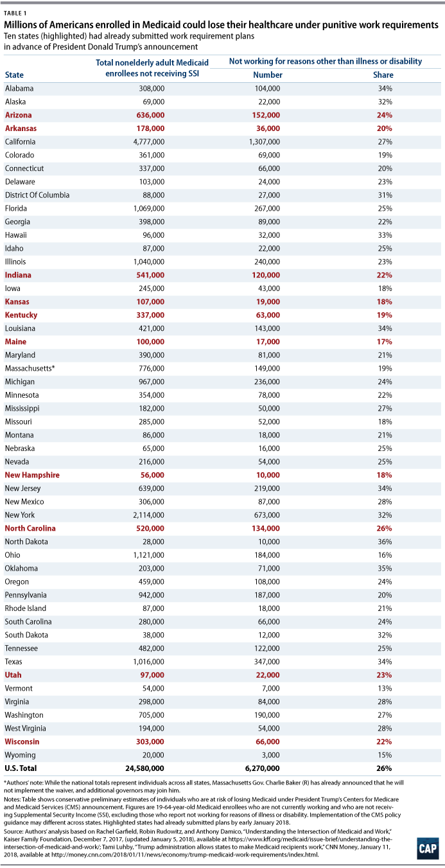This screenshot has width=445, height=868.
Task: Click the U.S. Total row label
Action: pyautogui.click(x=21, y=768)
